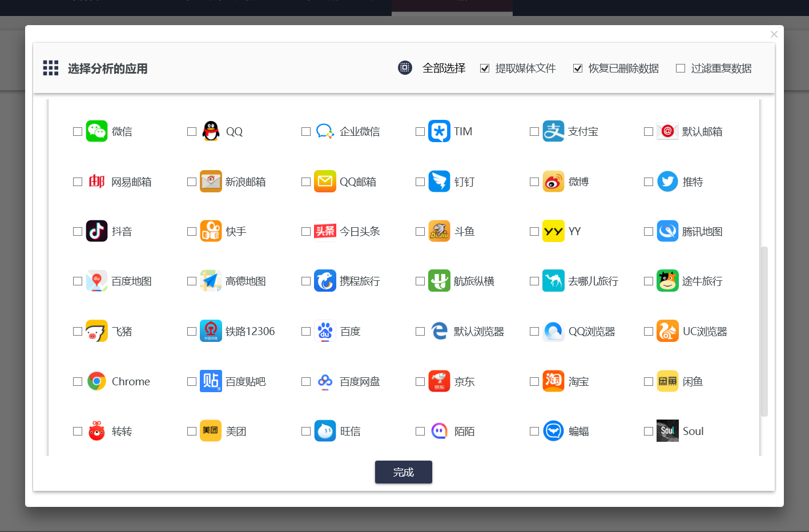Click the QQ浏览器 label
Image resolution: width=809 pixels, height=532 pixels.
591,331
